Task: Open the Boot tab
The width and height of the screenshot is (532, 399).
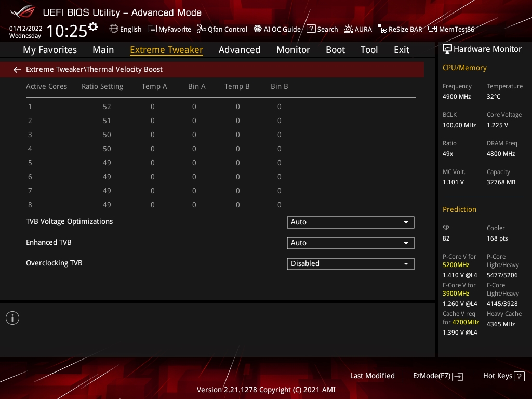Action: click(x=335, y=50)
